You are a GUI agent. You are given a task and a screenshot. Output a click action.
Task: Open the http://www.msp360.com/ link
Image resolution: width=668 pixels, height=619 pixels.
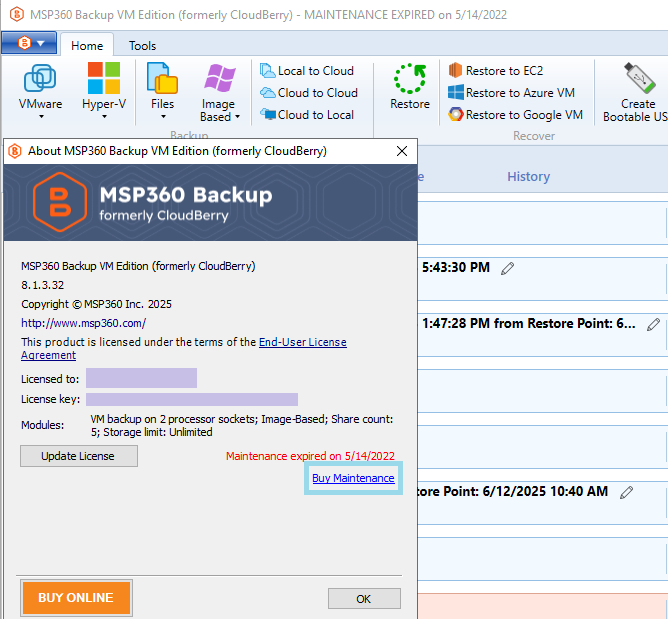pyautogui.click(x=84, y=323)
